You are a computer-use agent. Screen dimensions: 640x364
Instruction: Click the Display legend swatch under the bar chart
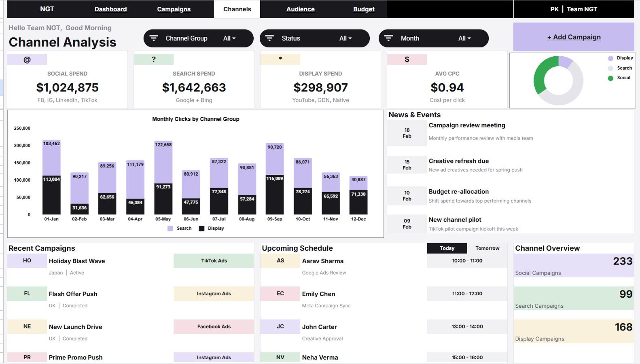(x=201, y=229)
